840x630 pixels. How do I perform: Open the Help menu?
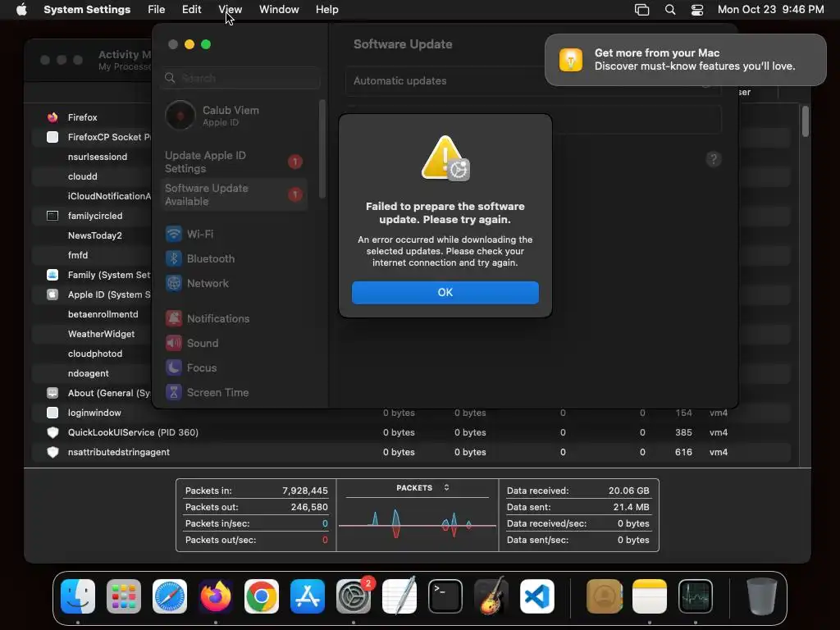click(326, 10)
